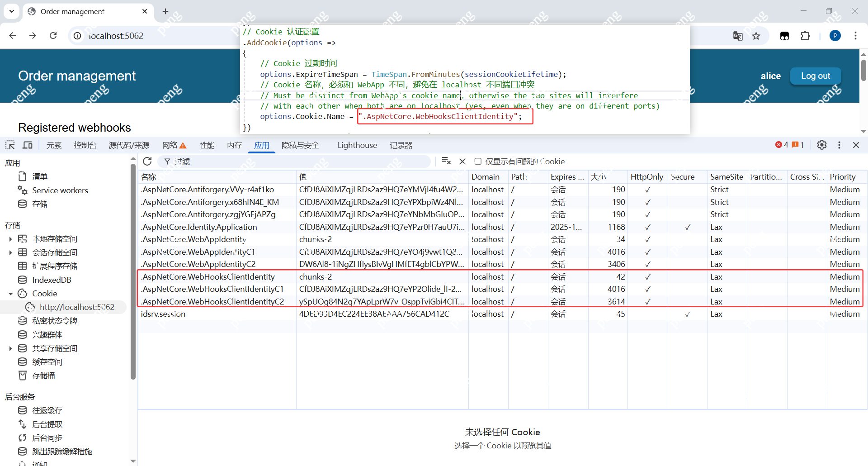Viewport: 868px width, 466px height.
Task: Click the address bar URL localhost:5062
Action: point(116,36)
